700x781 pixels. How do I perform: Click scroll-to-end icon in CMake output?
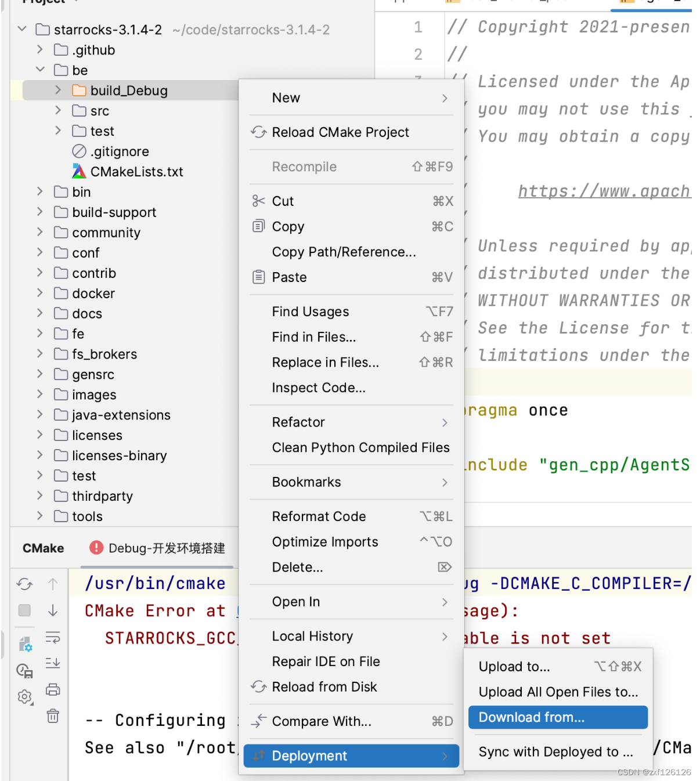pyautogui.click(x=53, y=663)
